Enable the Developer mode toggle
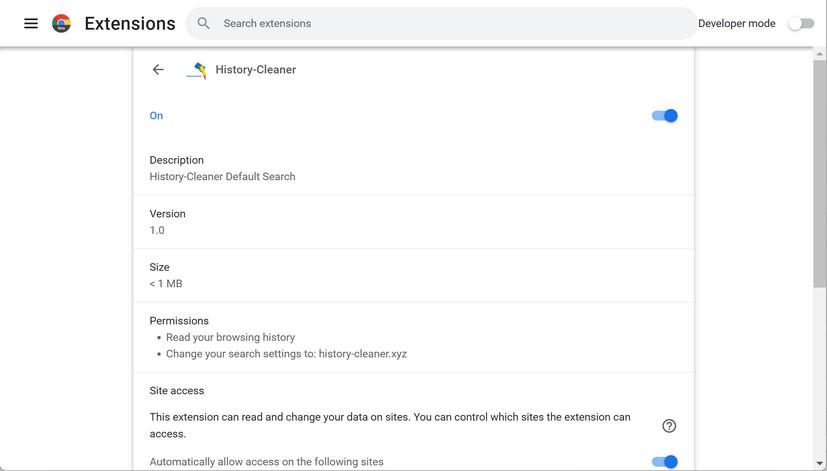 pyautogui.click(x=801, y=23)
